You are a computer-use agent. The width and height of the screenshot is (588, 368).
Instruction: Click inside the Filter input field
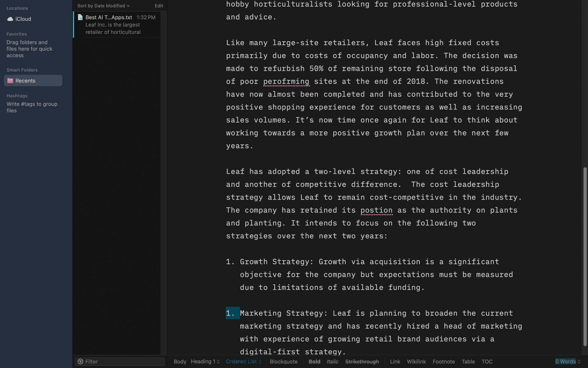click(x=121, y=361)
